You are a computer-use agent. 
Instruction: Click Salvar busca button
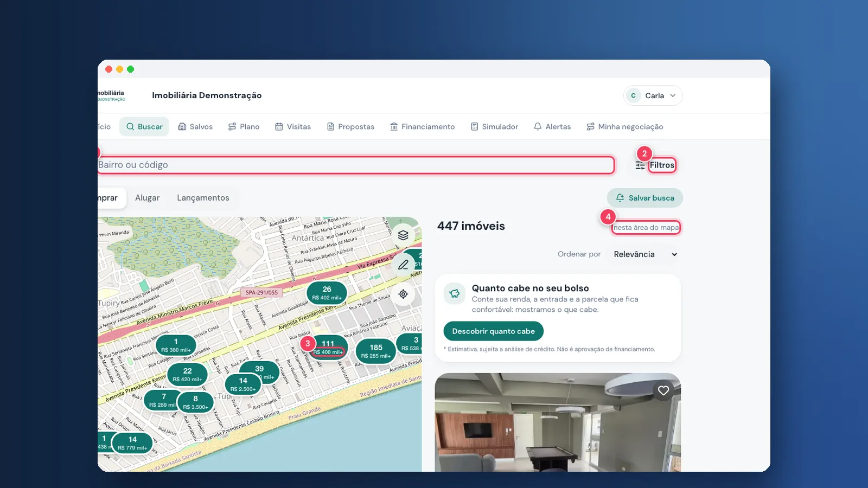pyautogui.click(x=645, y=198)
